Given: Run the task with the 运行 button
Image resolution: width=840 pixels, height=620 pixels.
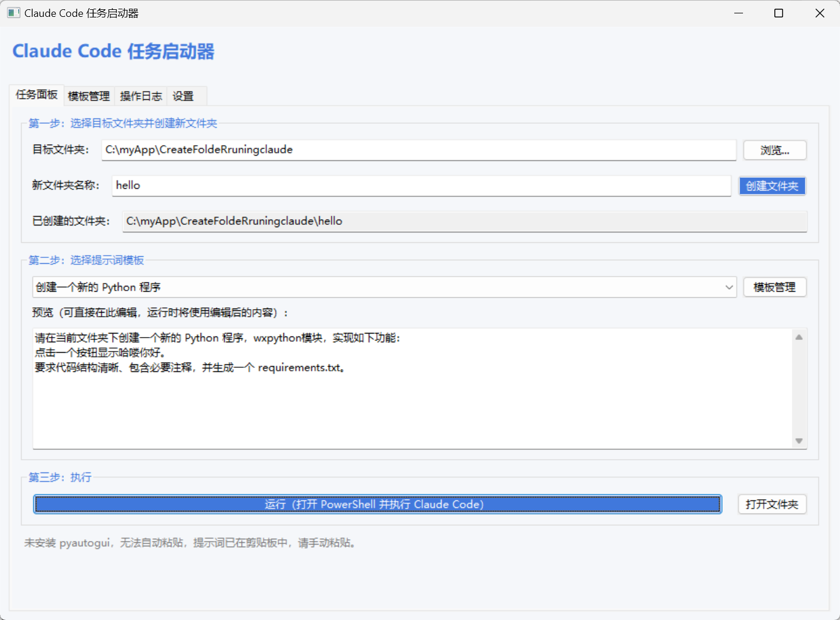Looking at the screenshot, I should tap(378, 504).
